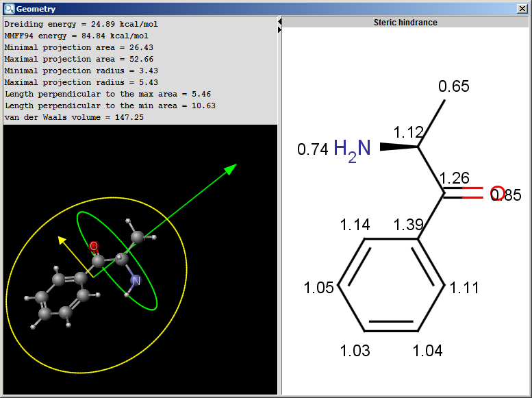This screenshot has width=532, height=398.
Task: Expand left pane with the right-pointing divider arrow
Action: click(x=279, y=29)
